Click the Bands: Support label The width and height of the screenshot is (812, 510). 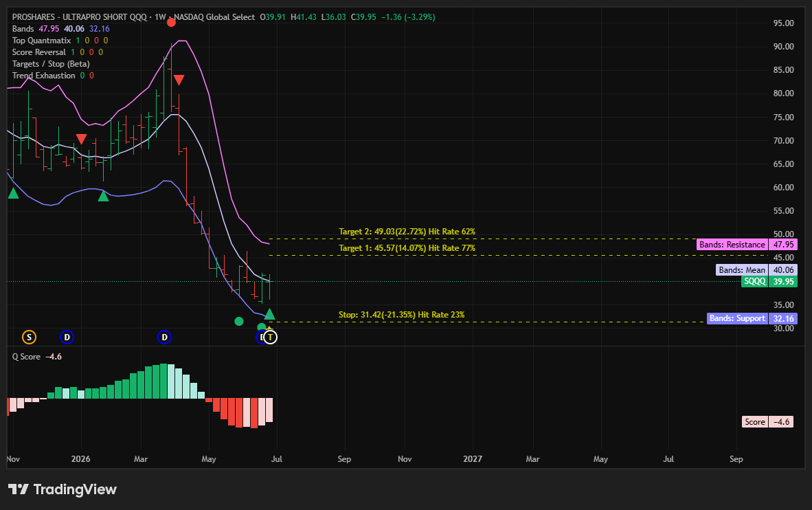(737, 318)
